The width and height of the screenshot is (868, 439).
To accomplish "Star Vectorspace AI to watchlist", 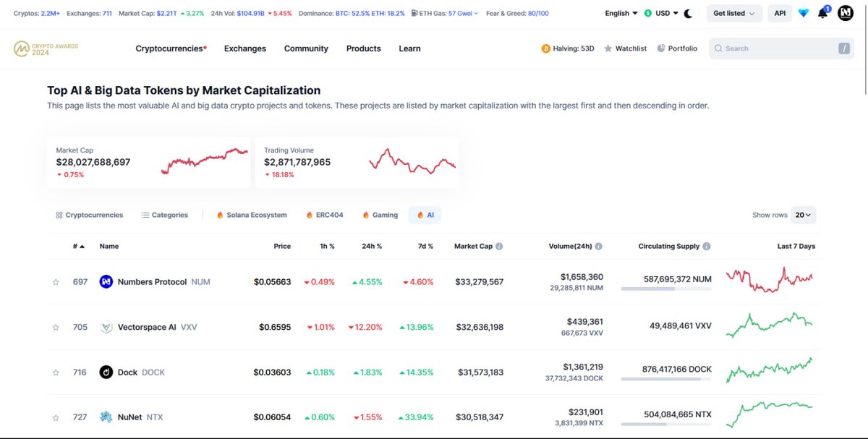I will point(56,328).
